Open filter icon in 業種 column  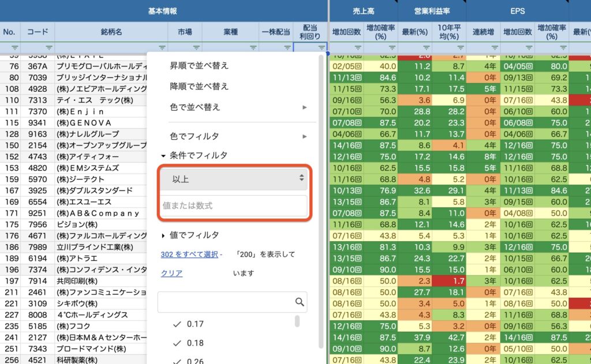253,47
